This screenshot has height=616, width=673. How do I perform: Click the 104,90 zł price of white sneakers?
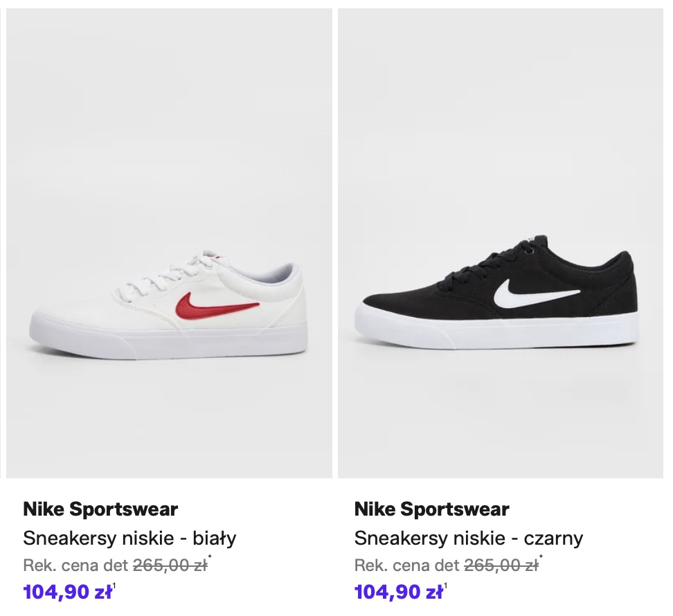[x=67, y=592]
